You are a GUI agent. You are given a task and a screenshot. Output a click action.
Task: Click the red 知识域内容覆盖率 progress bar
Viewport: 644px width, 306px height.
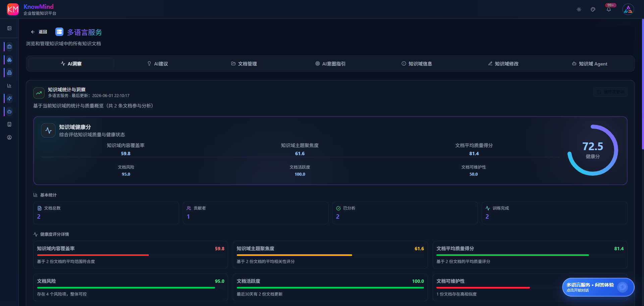[93, 255]
